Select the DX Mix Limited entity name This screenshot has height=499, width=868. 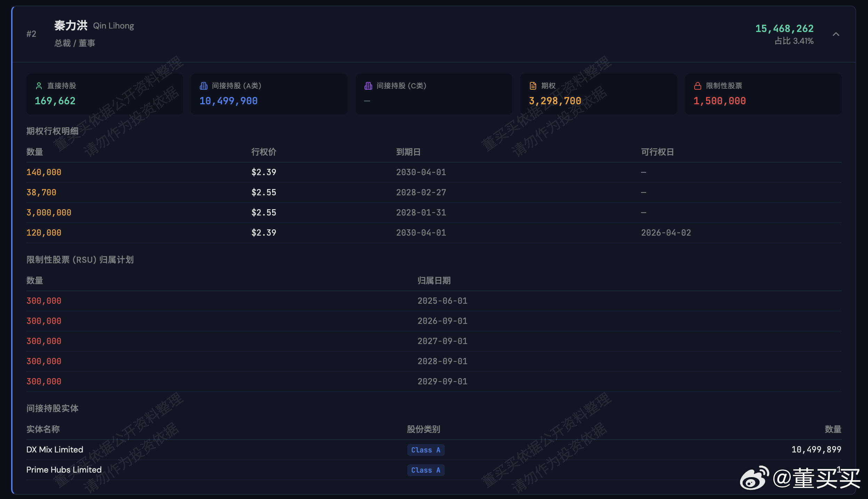55,450
